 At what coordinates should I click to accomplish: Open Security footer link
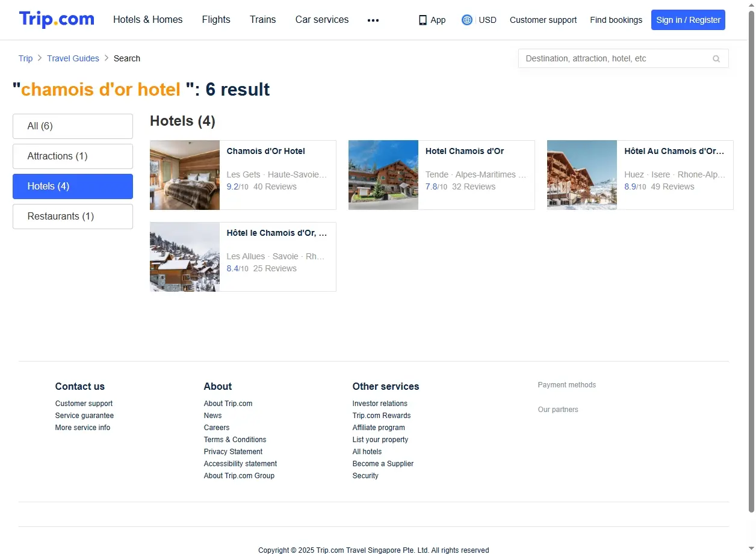tap(365, 476)
